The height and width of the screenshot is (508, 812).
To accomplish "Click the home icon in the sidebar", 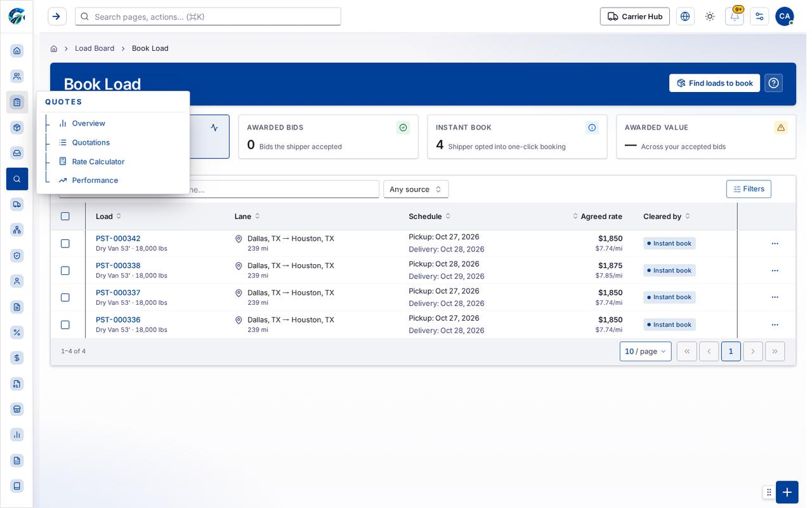I will point(17,51).
